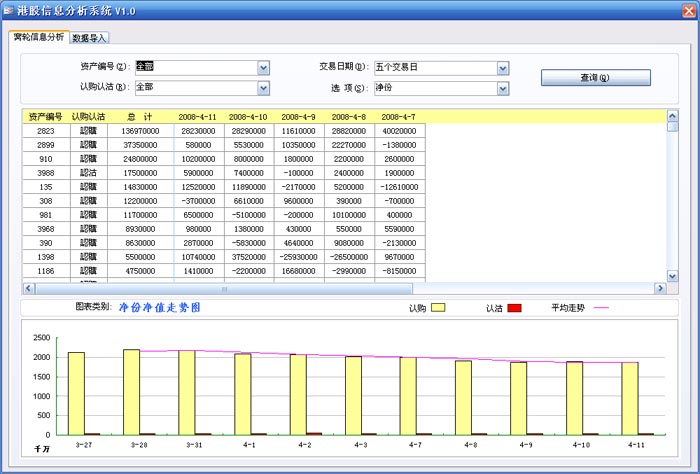
Task: Click the yellow bar for 4-7
Action: 408,396
